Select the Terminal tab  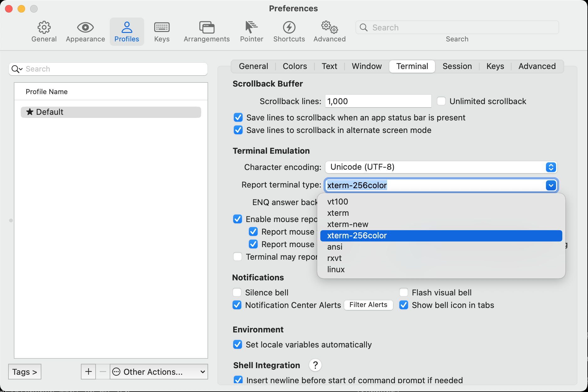[x=412, y=66]
